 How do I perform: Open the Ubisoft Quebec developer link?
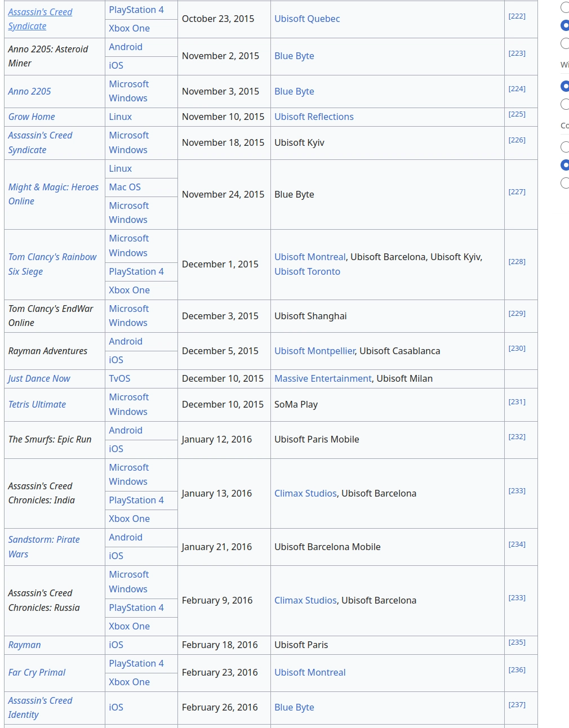[x=307, y=19]
